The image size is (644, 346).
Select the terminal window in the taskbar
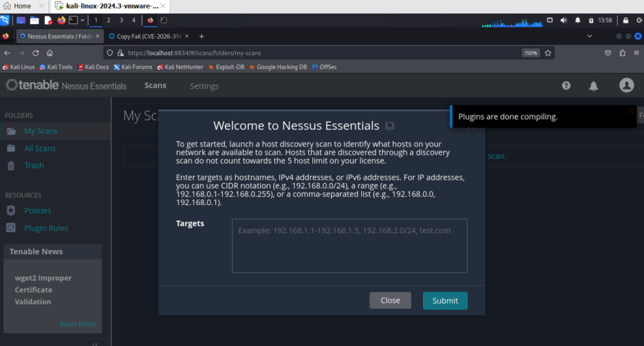164,20
